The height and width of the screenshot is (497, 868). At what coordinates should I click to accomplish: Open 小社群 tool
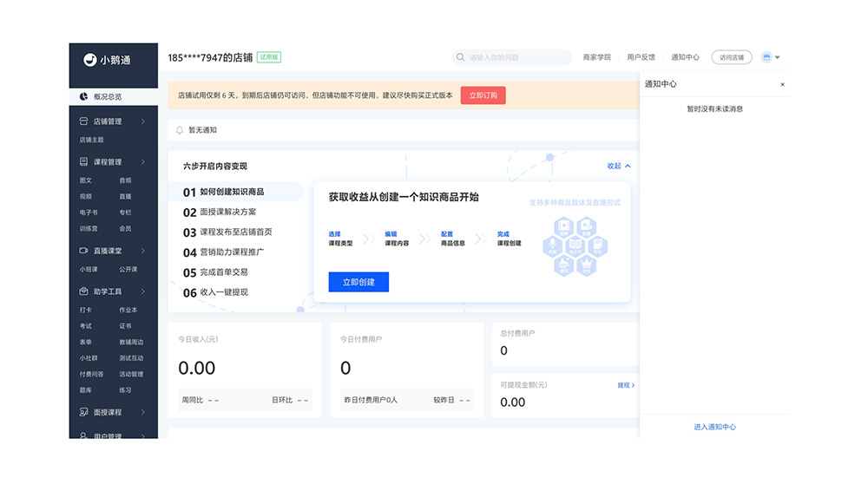tap(89, 358)
